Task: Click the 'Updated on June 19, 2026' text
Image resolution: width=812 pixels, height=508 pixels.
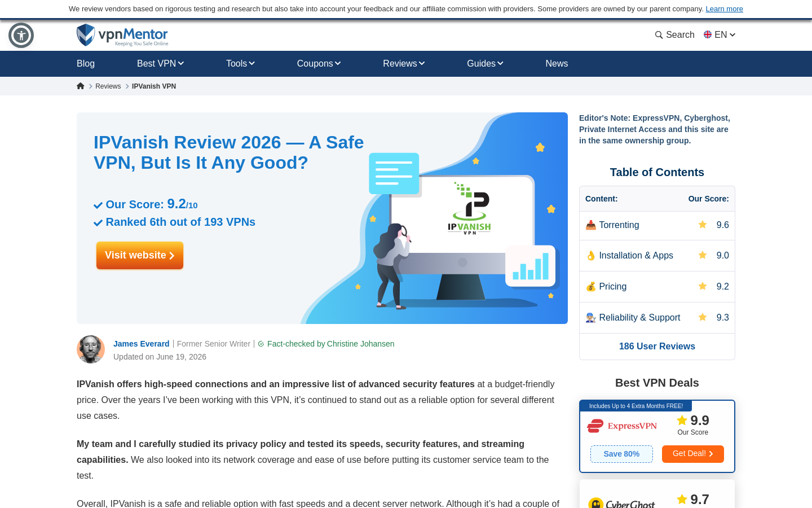Action: click(x=160, y=357)
